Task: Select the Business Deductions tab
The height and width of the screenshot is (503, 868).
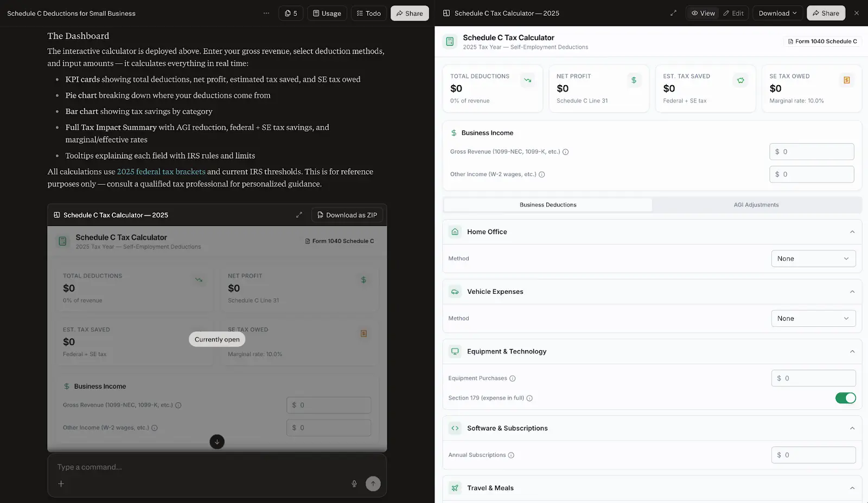Action: 548,205
